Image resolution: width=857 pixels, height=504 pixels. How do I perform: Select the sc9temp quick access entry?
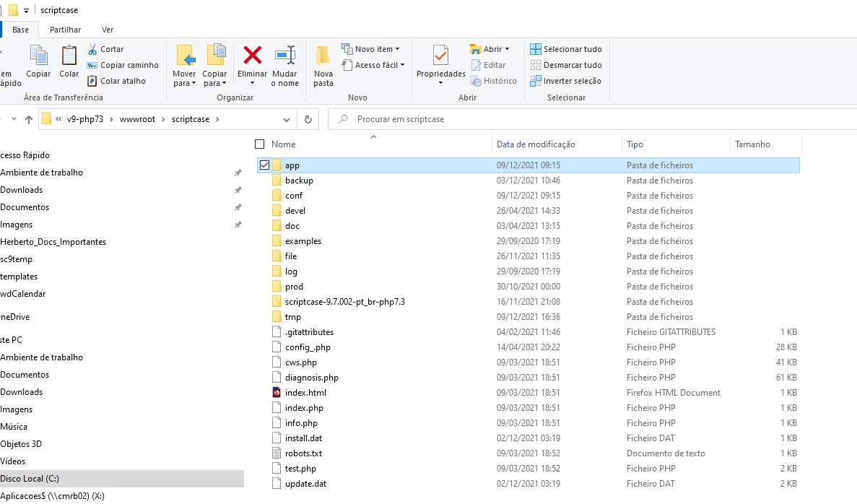17,259
